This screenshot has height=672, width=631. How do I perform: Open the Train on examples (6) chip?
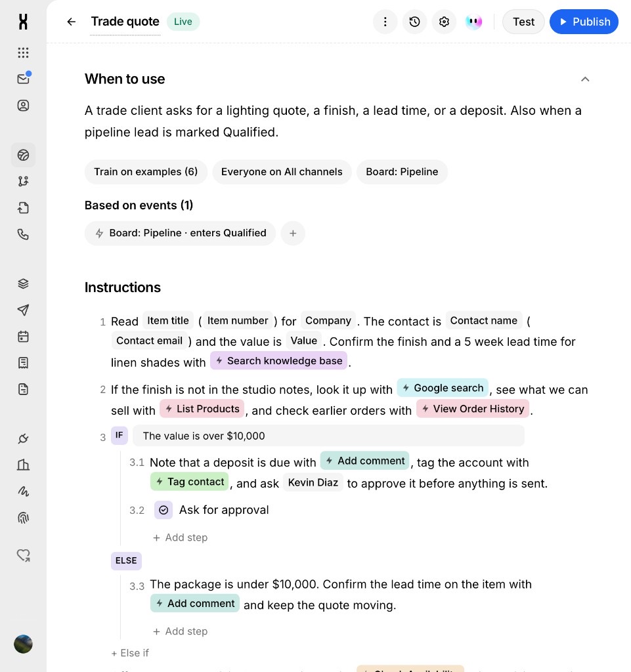pyautogui.click(x=146, y=172)
